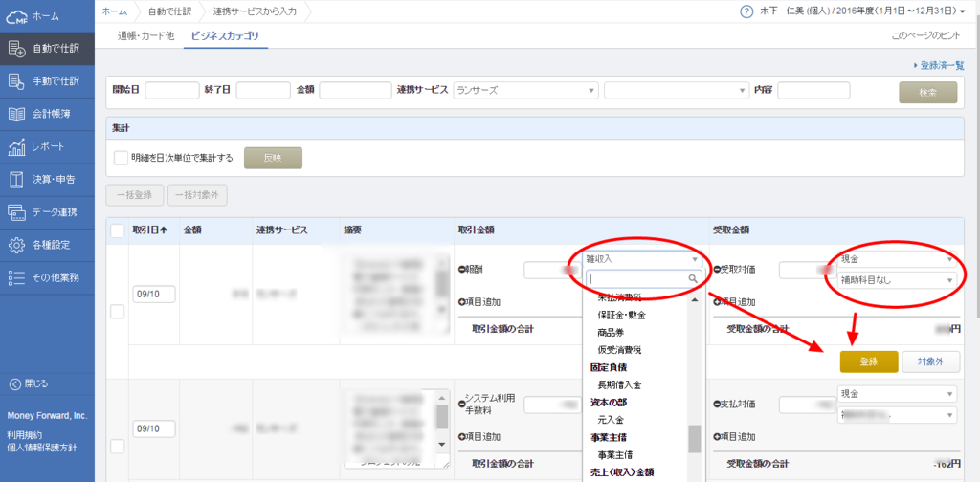Check the first 09/10 transaction row checkbox
The image size is (980, 482).
(117, 314)
